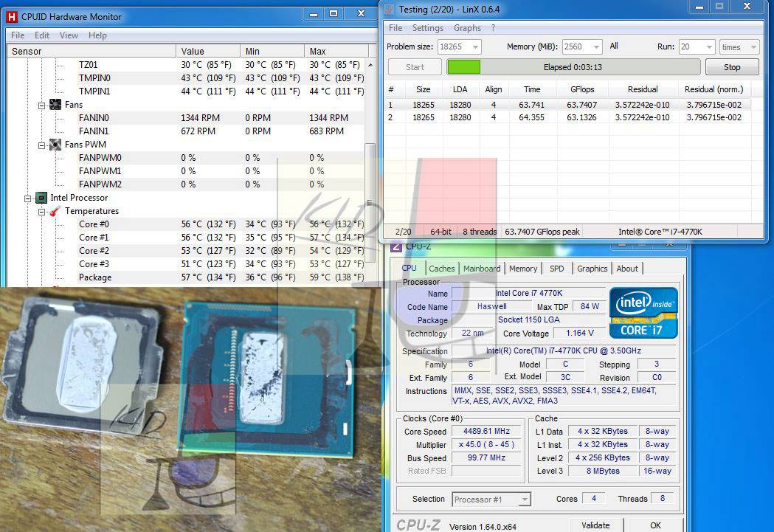Open View menu in Hardware Monitor

pos(69,35)
